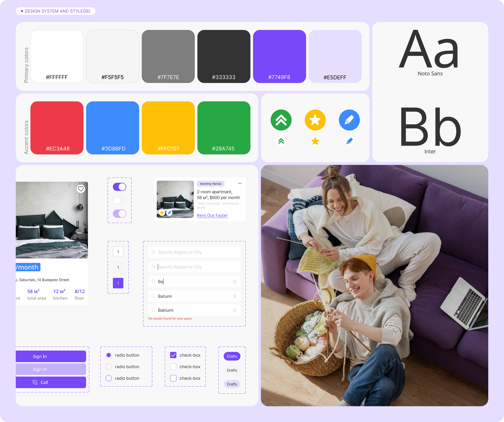This screenshot has width=504, height=422.
Task: Open the Rent Out Faster link
Action: tap(212, 215)
